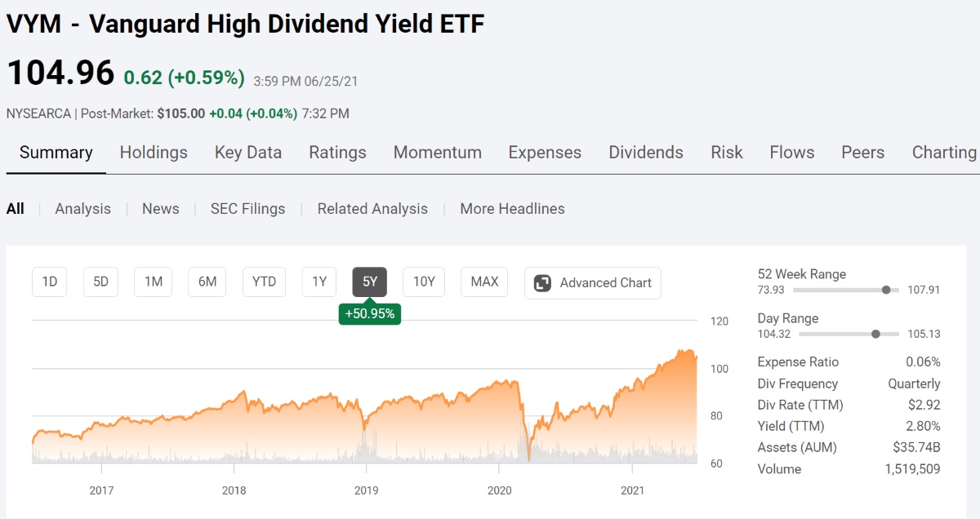Viewport: 980px width, 519px height.
Task: Choose the YTD chart range
Action: (x=264, y=282)
